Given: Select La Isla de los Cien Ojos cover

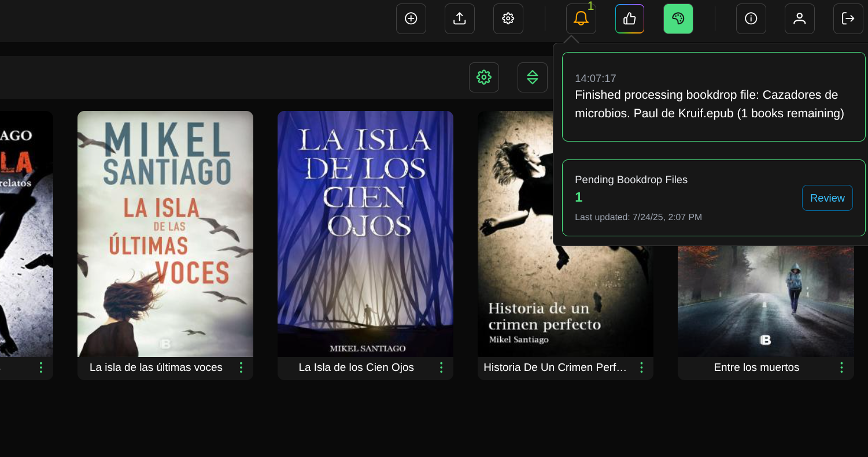Looking at the screenshot, I should (365, 234).
